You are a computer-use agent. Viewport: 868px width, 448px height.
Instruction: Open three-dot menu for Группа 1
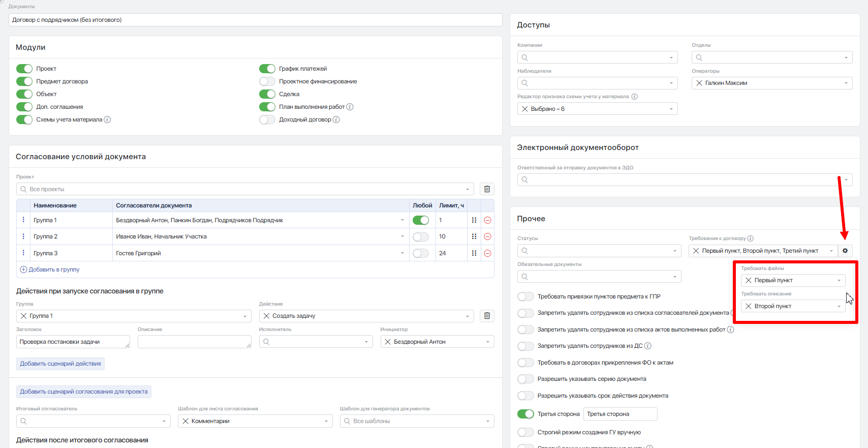[x=23, y=220]
